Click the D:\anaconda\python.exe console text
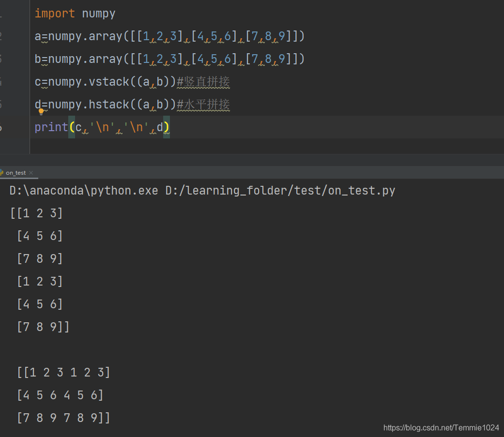This screenshot has width=504, height=437. (x=84, y=191)
